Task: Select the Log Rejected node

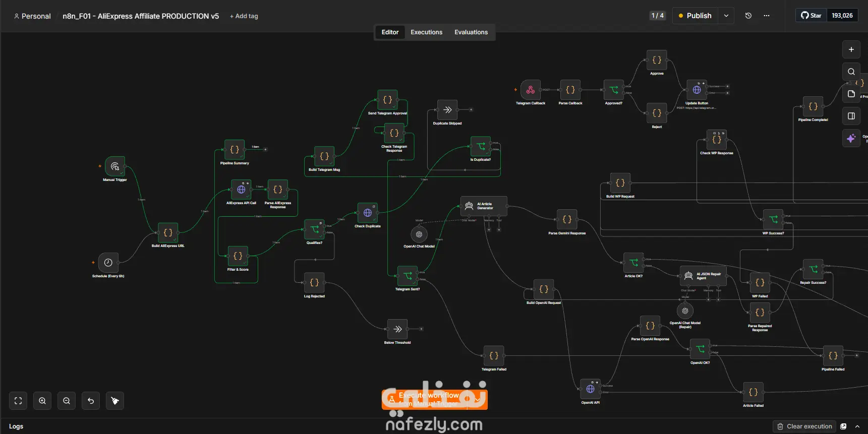Action: pyautogui.click(x=314, y=283)
